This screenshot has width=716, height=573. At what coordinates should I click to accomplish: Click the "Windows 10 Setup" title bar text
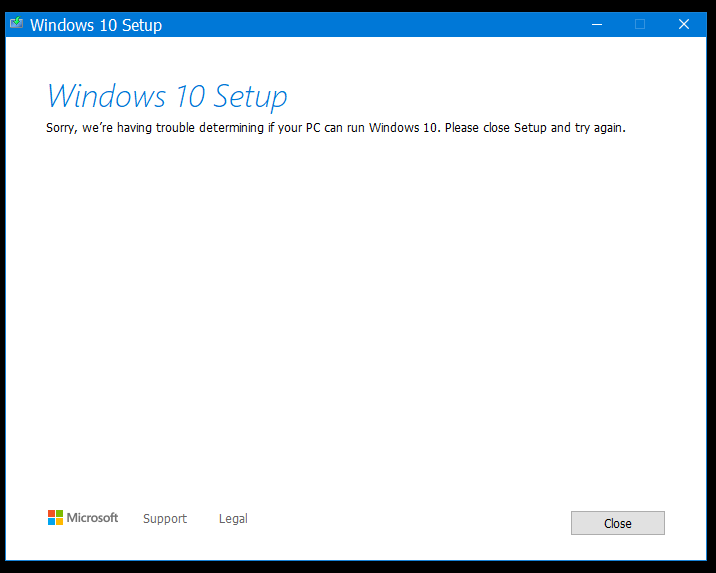pyautogui.click(x=96, y=25)
